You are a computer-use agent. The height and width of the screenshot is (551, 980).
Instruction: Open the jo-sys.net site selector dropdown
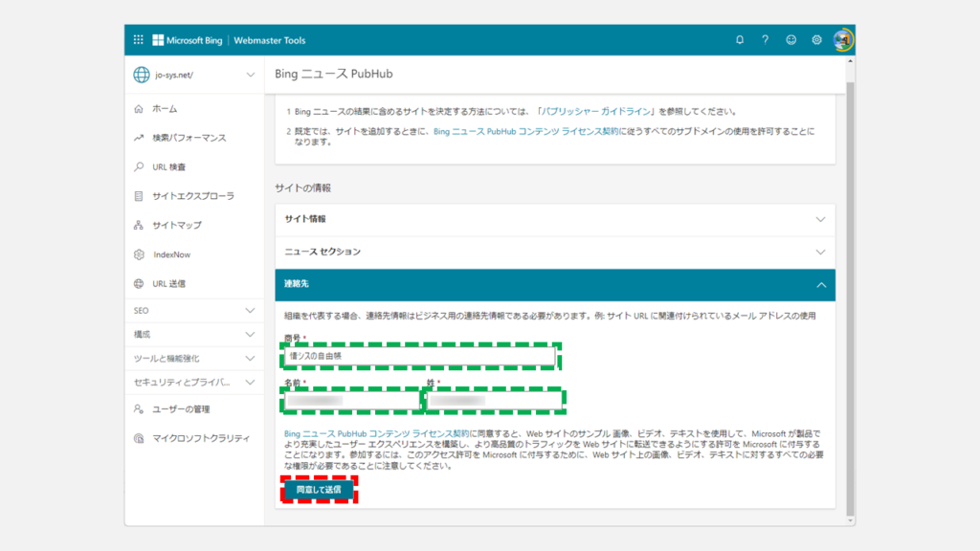click(x=194, y=75)
